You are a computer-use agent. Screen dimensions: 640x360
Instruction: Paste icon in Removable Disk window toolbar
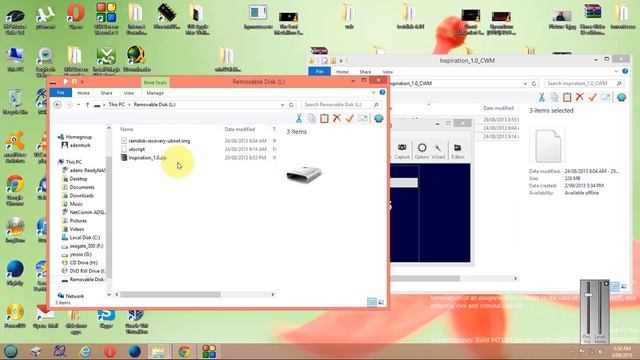coord(324,118)
